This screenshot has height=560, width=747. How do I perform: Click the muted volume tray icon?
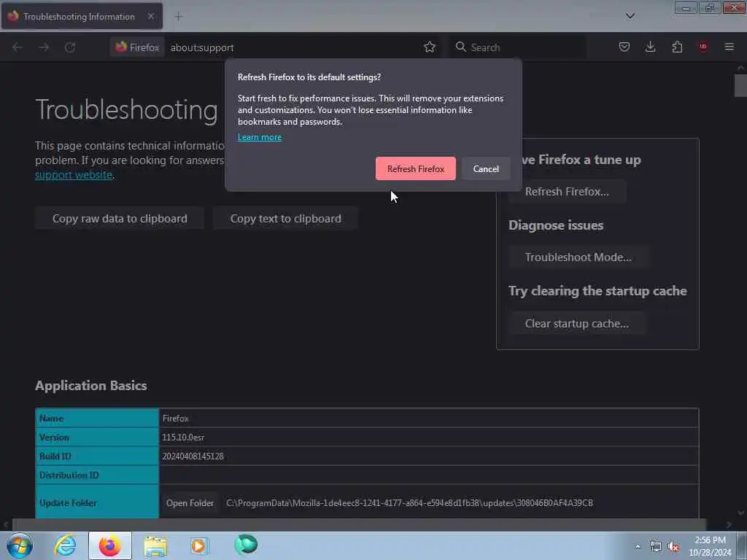(x=673, y=547)
